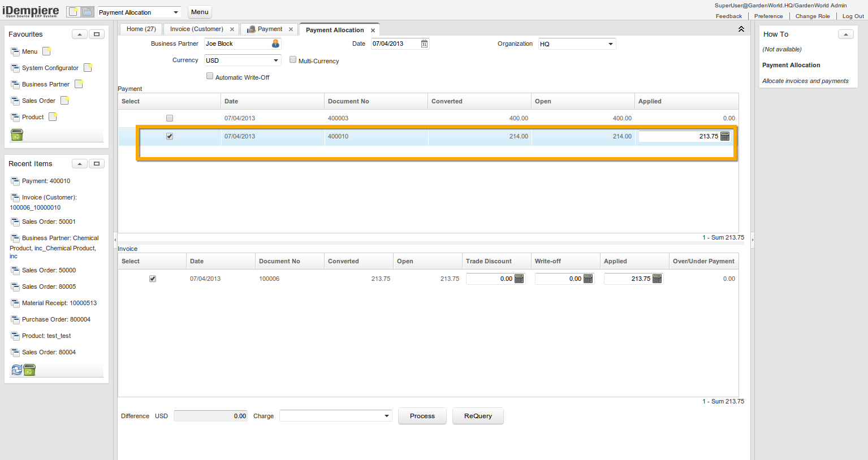Click the invoice Applied amount field
Screen dimensions: 868x460
pyautogui.click(x=628, y=279)
